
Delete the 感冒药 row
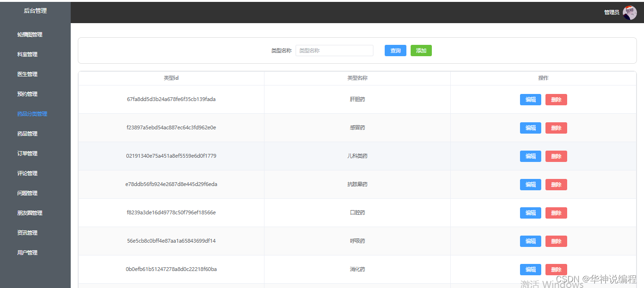[556, 128]
